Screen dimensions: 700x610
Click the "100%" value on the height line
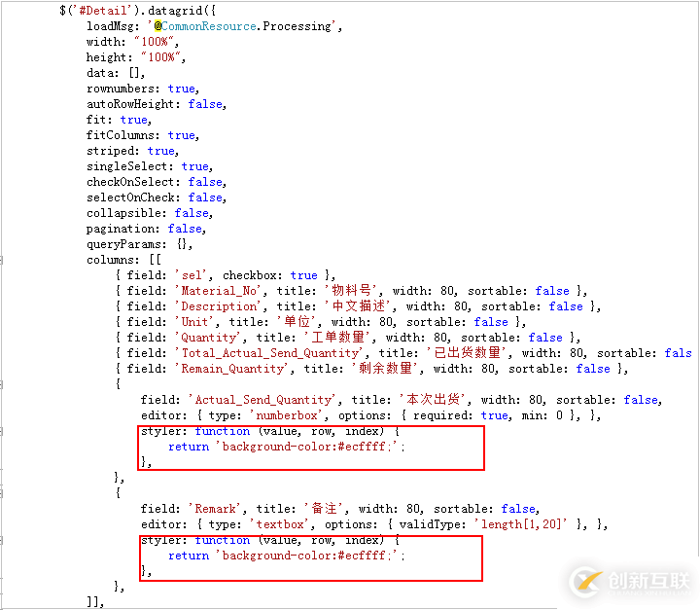(x=160, y=57)
